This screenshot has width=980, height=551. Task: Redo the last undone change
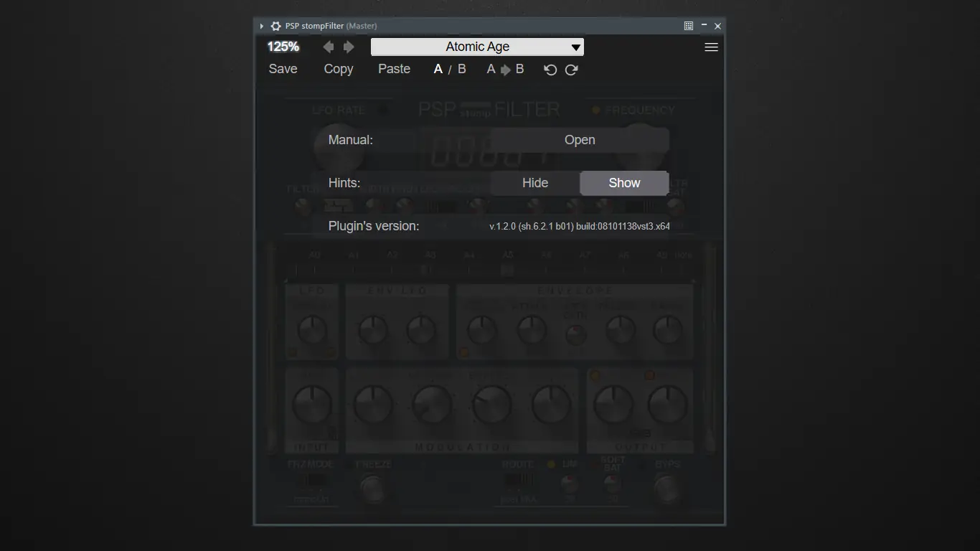(x=572, y=70)
